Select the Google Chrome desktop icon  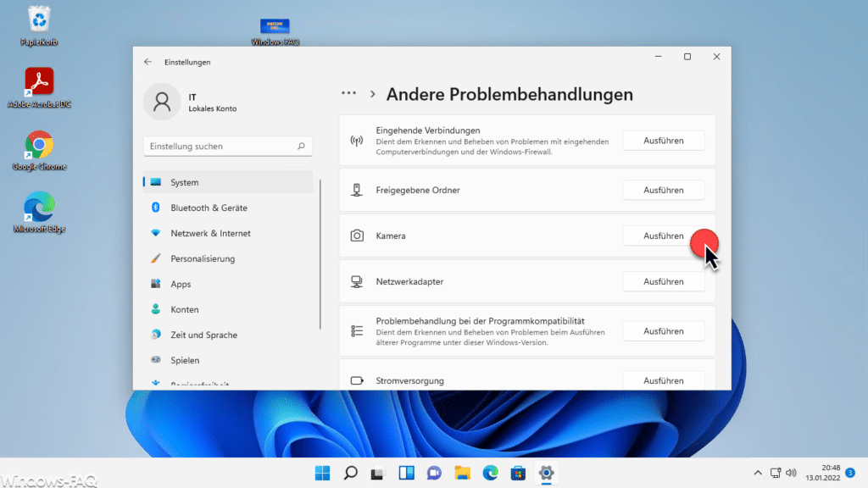coord(39,151)
